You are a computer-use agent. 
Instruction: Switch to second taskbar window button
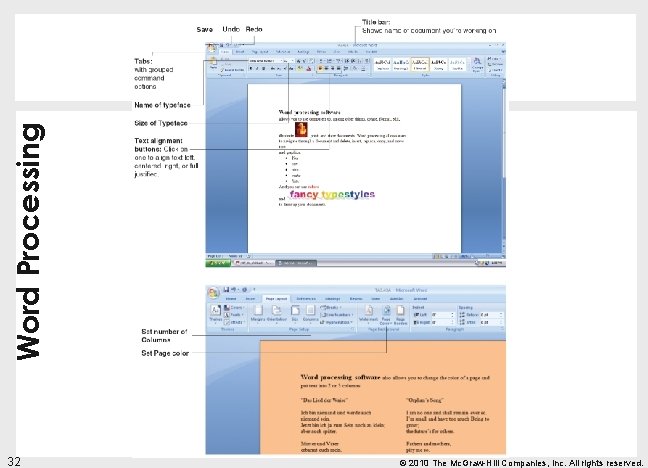296,263
